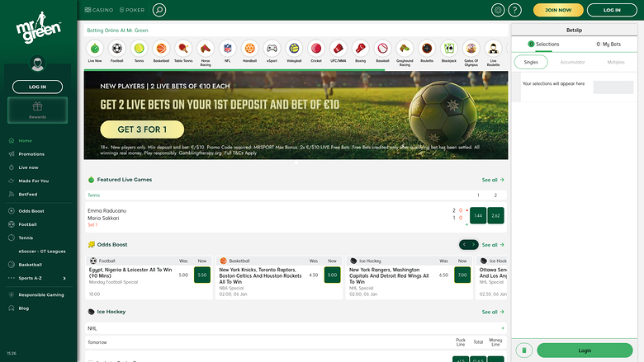Click the sidebar Log In button
644x362 pixels.
(x=37, y=87)
